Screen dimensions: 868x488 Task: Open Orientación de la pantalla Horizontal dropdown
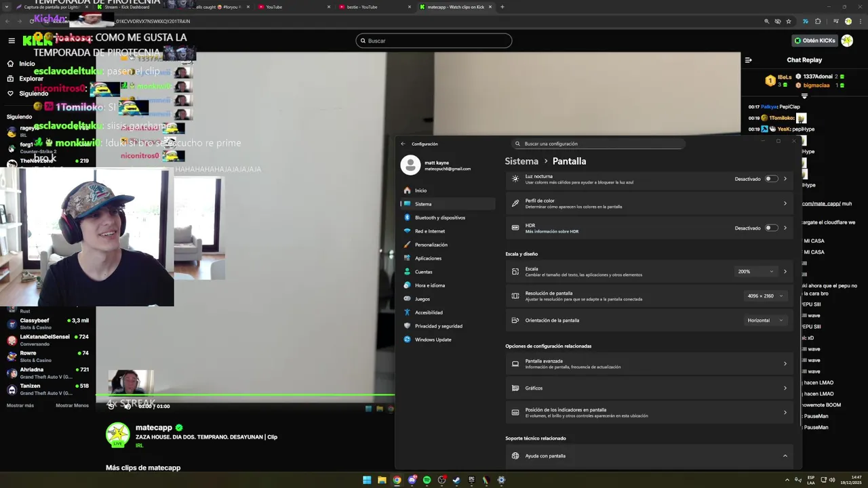[766, 320]
